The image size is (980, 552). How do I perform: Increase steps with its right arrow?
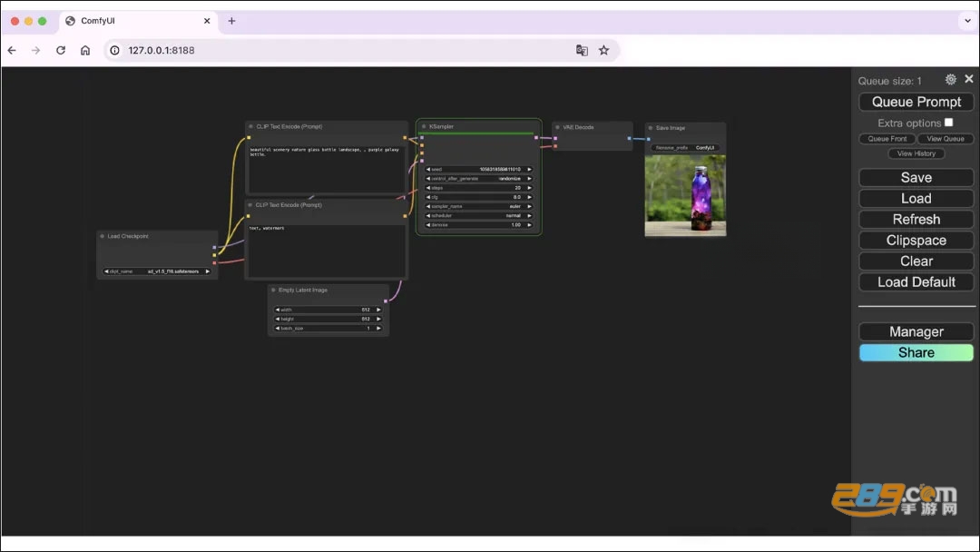point(529,188)
